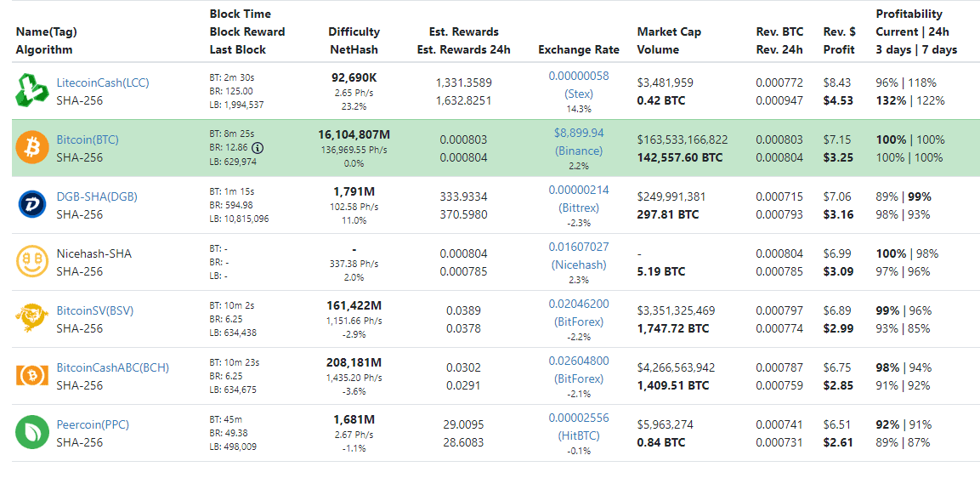980x478 pixels.
Task: Click the LB: 10,815,096 last block text
Action: coord(240,219)
